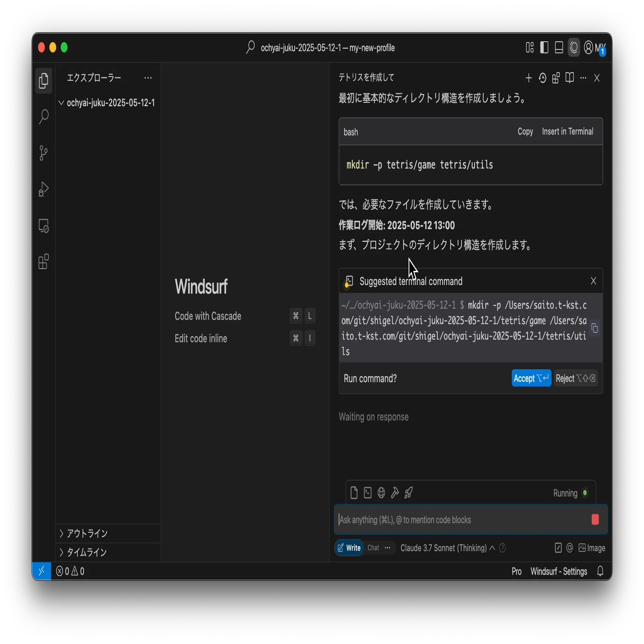Open Cascade conversation history

click(x=543, y=78)
